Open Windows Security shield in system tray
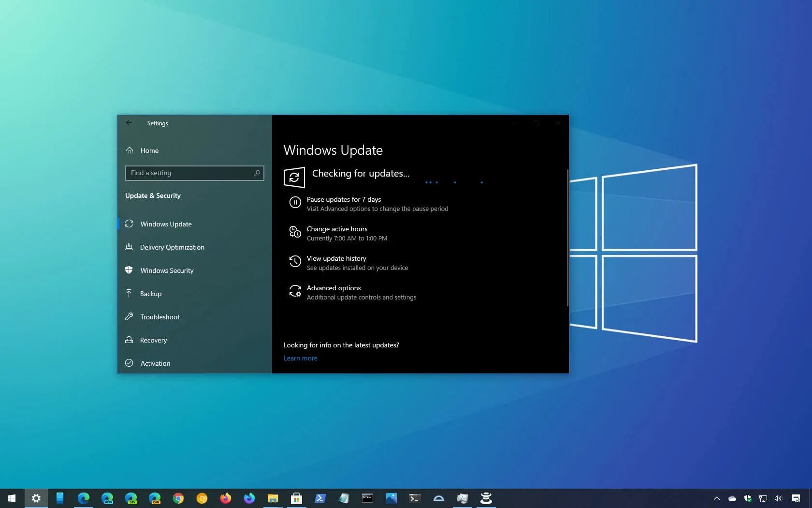 click(748, 498)
